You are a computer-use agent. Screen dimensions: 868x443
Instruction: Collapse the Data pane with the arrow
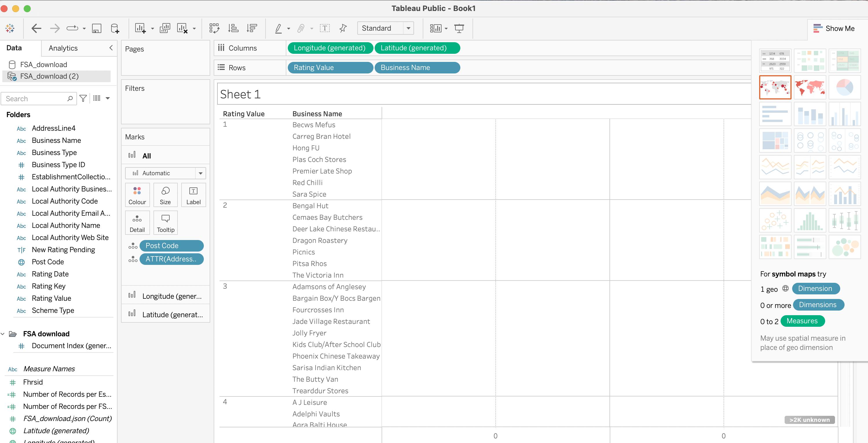(x=111, y=48)
